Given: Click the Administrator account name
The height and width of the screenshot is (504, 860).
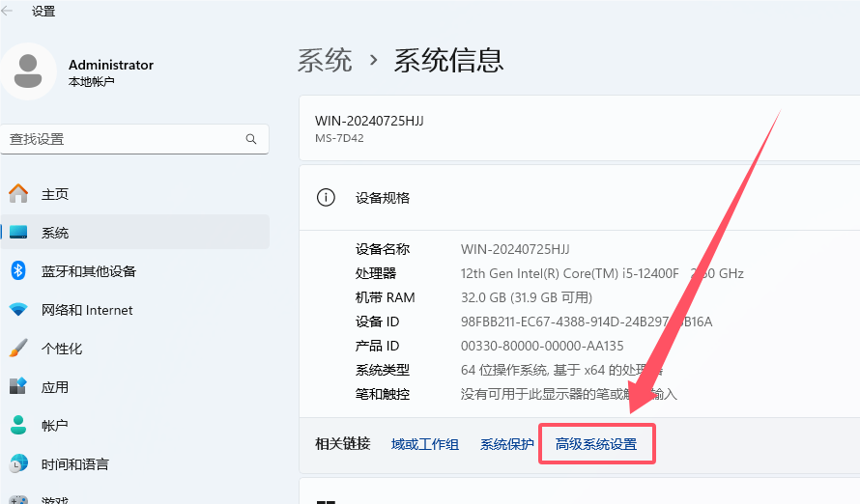Looking at the screenshot, I should point(111,65).
